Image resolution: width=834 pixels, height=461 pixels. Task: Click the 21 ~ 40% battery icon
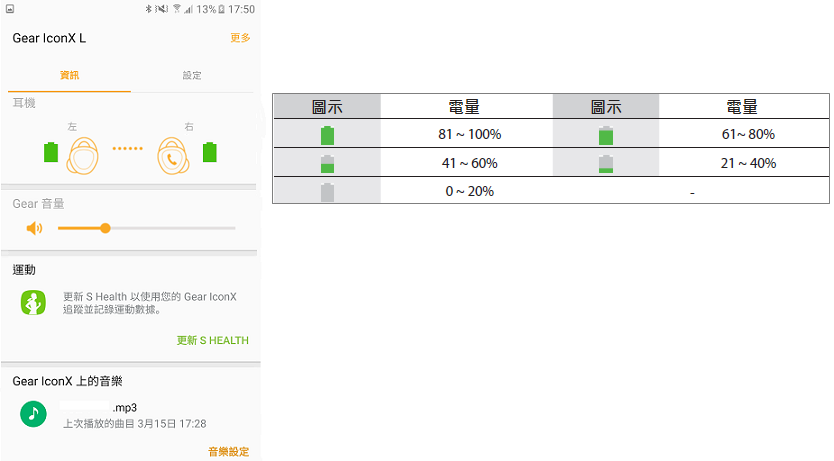[x=606, y=164]
